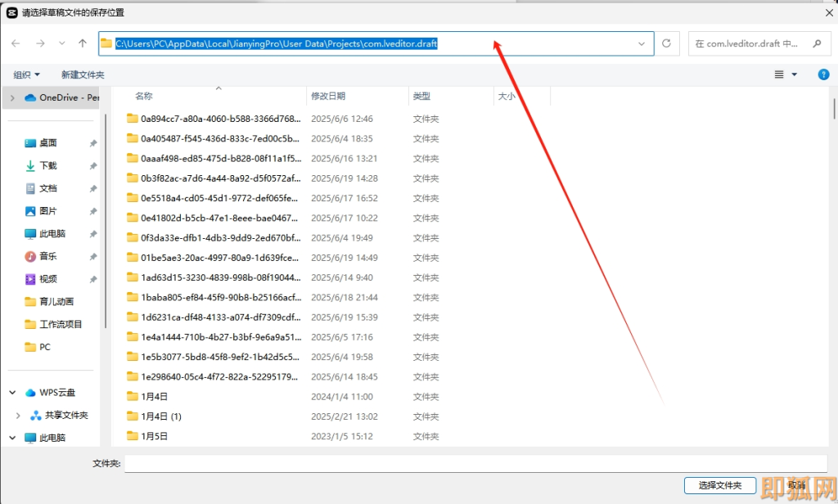Create a folder with 新建文件夹

pos(83,74)
